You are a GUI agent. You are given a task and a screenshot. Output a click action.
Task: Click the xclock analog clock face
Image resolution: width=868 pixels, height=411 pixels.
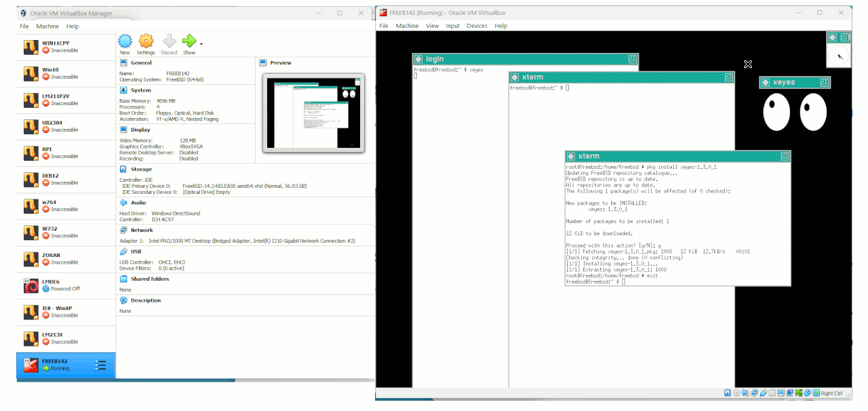click(x=839, y=56)
